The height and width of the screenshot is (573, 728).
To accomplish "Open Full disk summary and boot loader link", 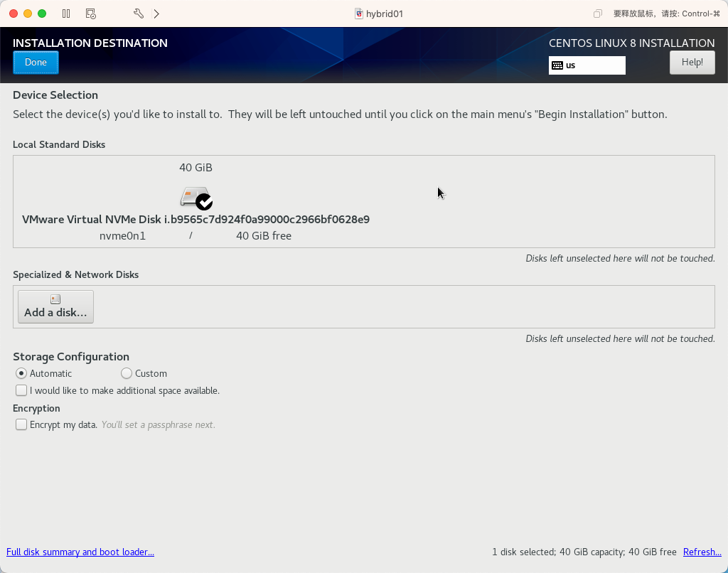I will click(80, 552).
